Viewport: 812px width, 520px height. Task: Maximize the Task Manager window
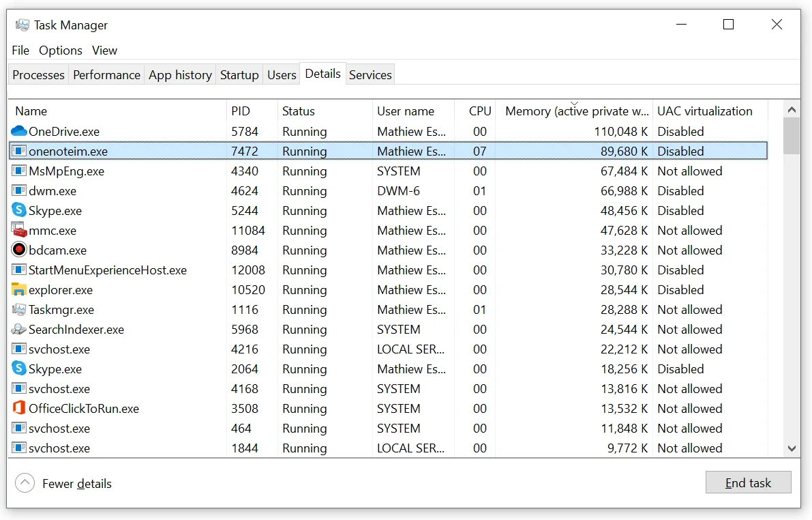pos(728,25)
